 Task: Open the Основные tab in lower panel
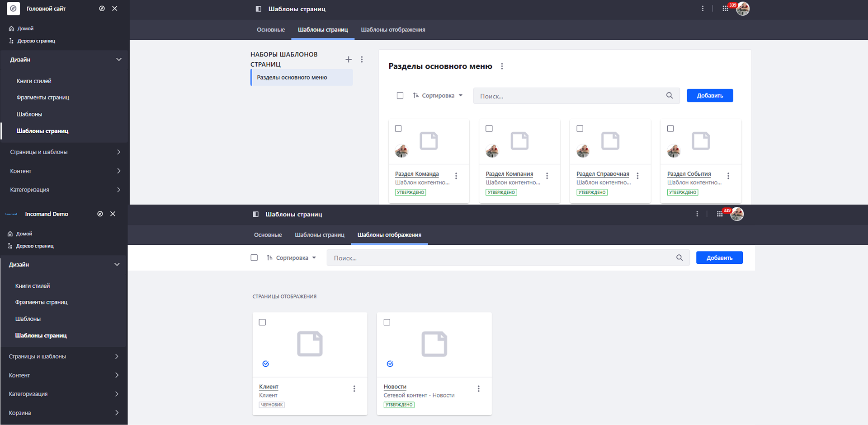click(x=268, y=235)
